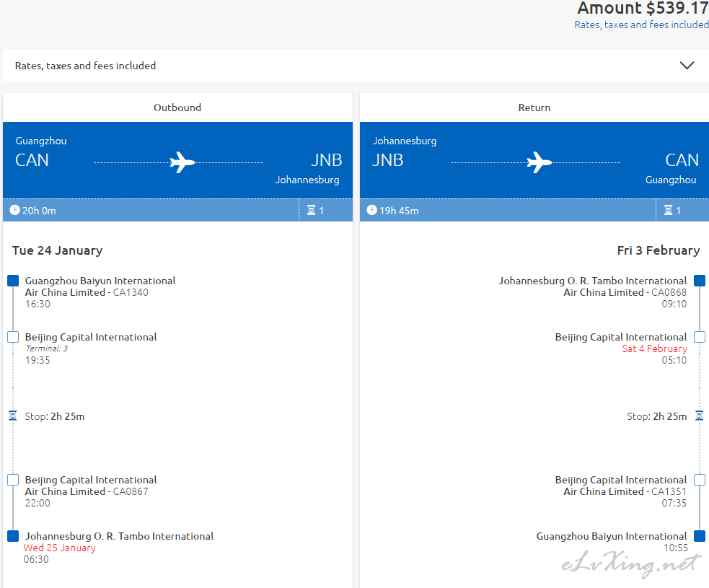Click the outbound airplane icon
Screen dimensions: 709x588
click(182, 162)
